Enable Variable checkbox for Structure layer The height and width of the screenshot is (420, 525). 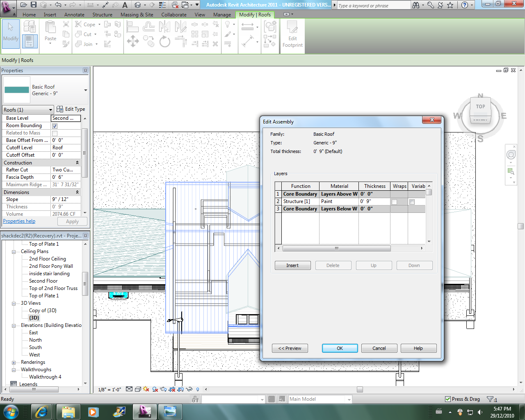(412, 202)
